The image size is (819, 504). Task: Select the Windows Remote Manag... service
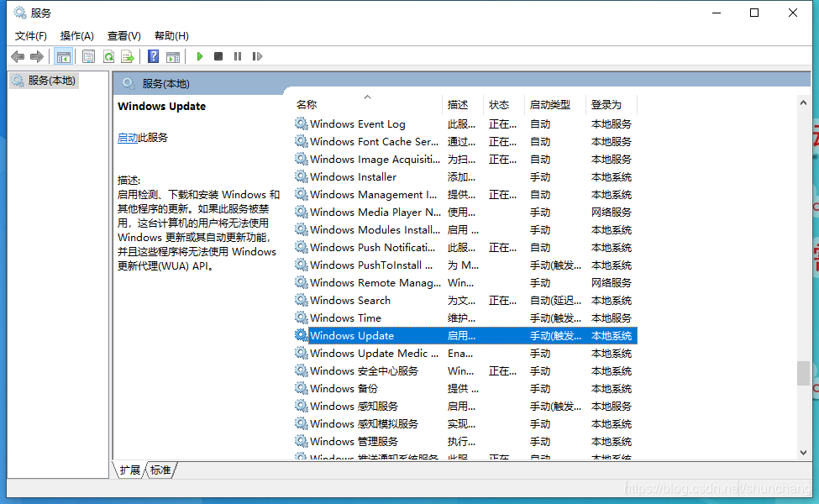click(375, 282)
